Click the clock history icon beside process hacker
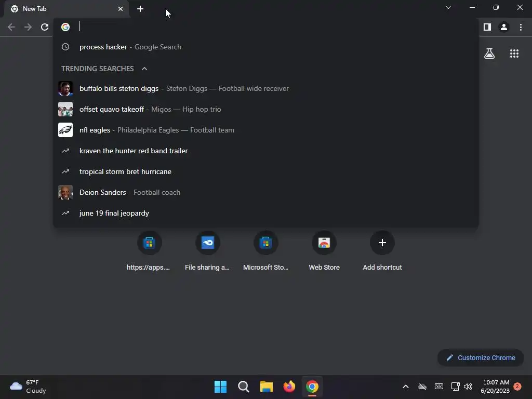Screen dimensions: 532x399 (x=65, y=47)
